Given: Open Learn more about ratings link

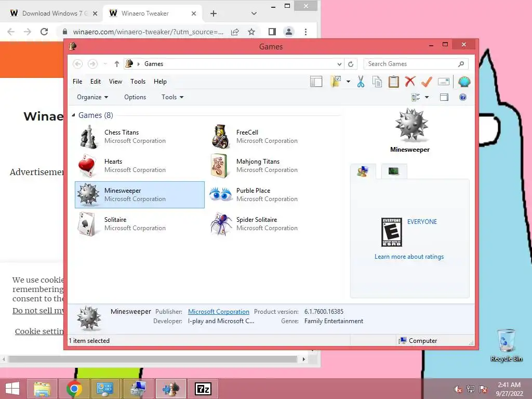Looking at the screenshot, I should pyautogui.click(x=409, y=257).
